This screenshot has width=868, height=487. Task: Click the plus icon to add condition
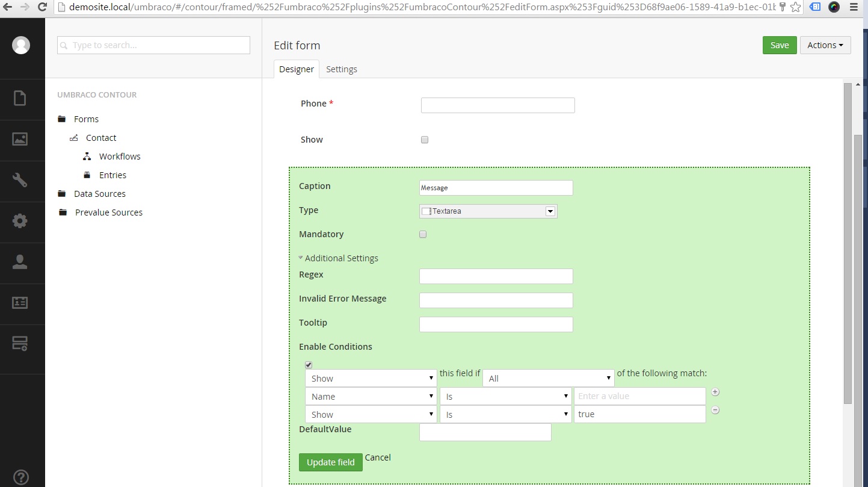715,392
